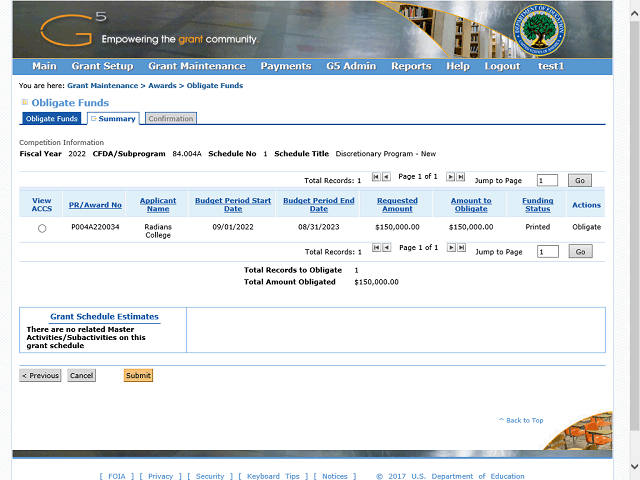Viewport: 640px width, 480px height.
Task: Open Privacy footer link
Action: point(160,476)
